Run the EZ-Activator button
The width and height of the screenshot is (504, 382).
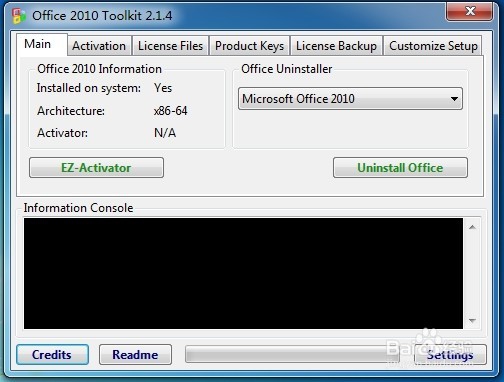(96, 168)
